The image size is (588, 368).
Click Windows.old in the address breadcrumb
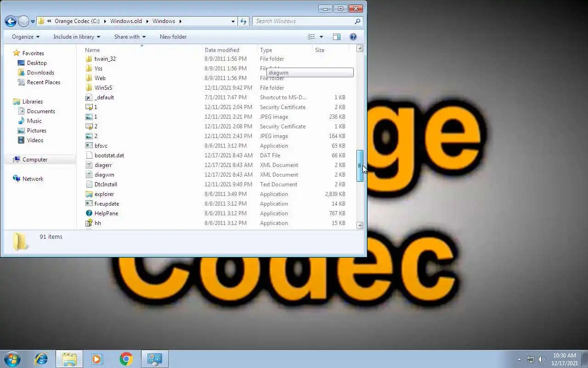tap(126, 21)
